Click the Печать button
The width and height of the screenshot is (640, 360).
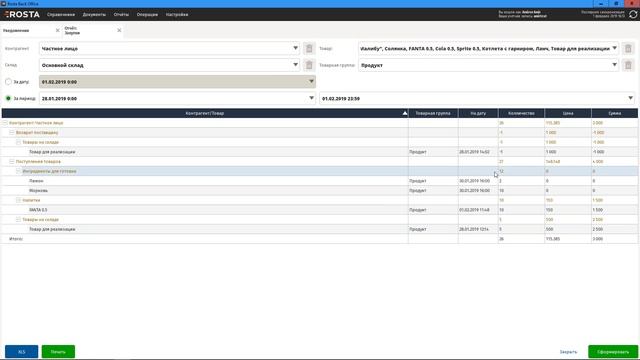tap(58, 351)
